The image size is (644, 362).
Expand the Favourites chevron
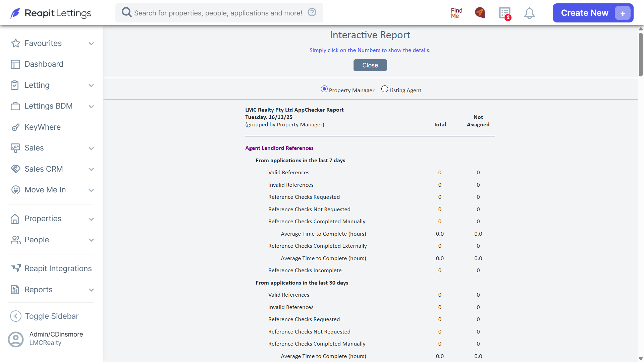click(91, 44)
